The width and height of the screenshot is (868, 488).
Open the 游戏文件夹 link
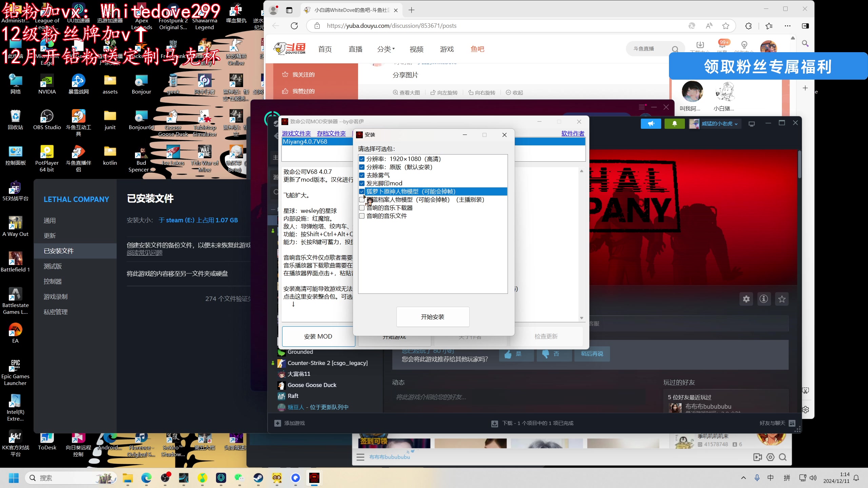tap(296, 134)
